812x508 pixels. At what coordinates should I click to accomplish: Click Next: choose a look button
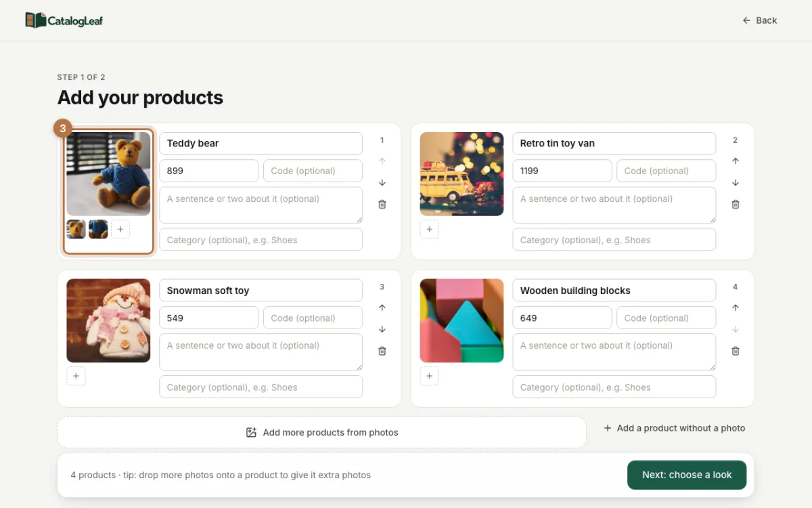[687, 475]
